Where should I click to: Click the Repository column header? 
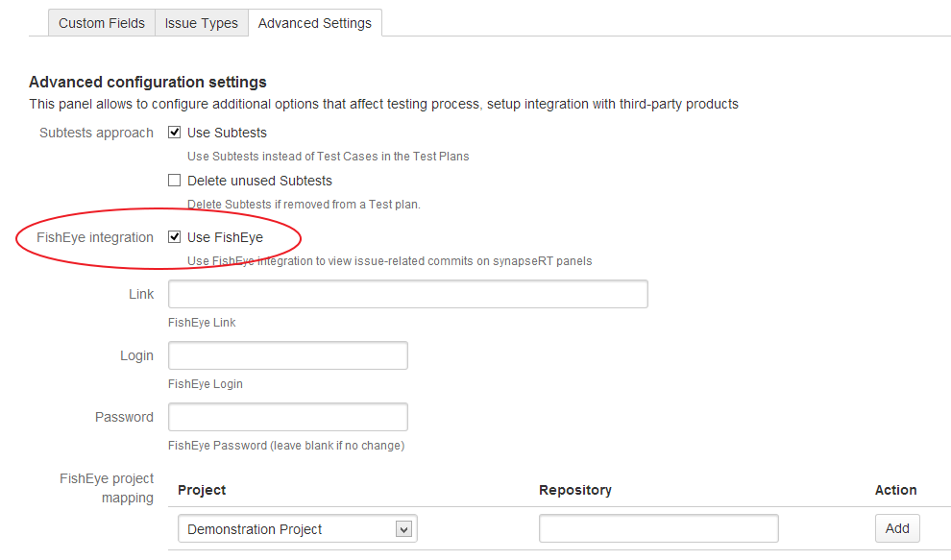(575, 490)
